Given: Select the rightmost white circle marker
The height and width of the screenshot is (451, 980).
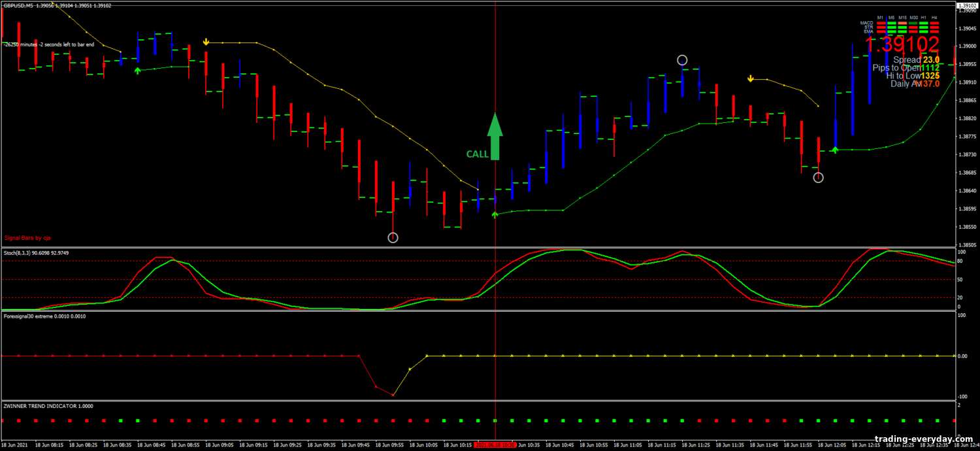Looking at the screenshot, I should click(x=818, y=177).
